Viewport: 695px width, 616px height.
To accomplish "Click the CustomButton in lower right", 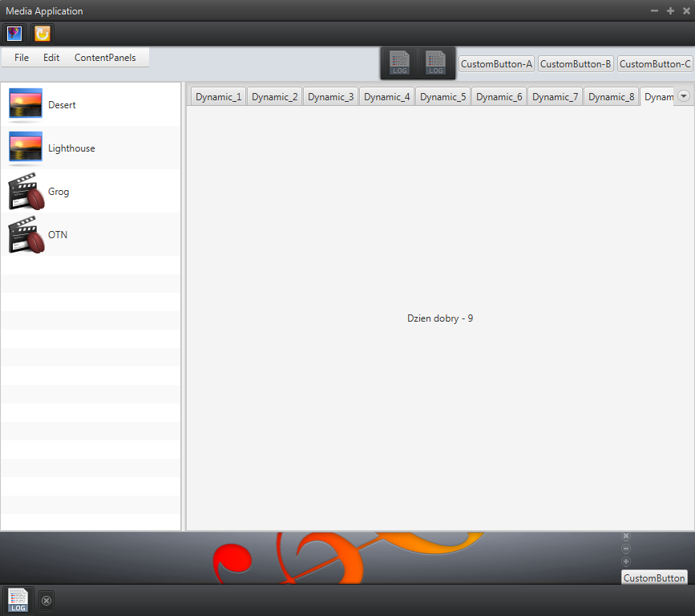I will tap(654, 577).
